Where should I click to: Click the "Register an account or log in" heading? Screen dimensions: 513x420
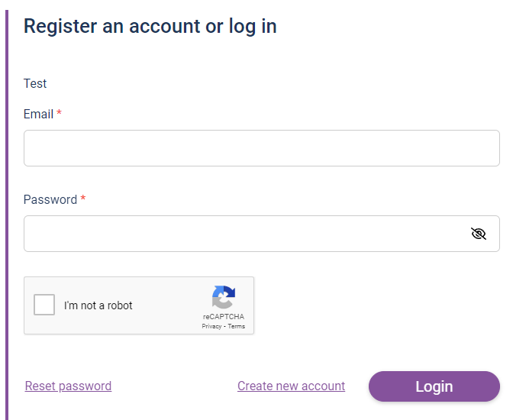150,26
